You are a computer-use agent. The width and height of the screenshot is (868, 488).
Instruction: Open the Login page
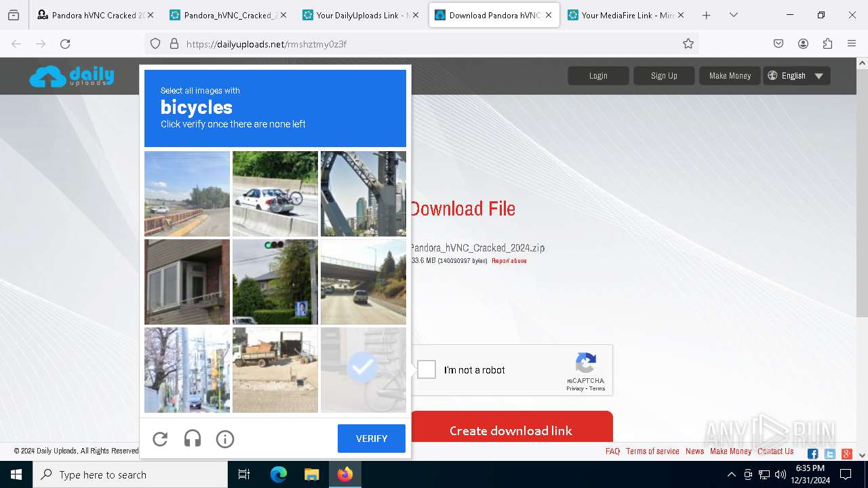pyautogui.click(x=598, y=76)
